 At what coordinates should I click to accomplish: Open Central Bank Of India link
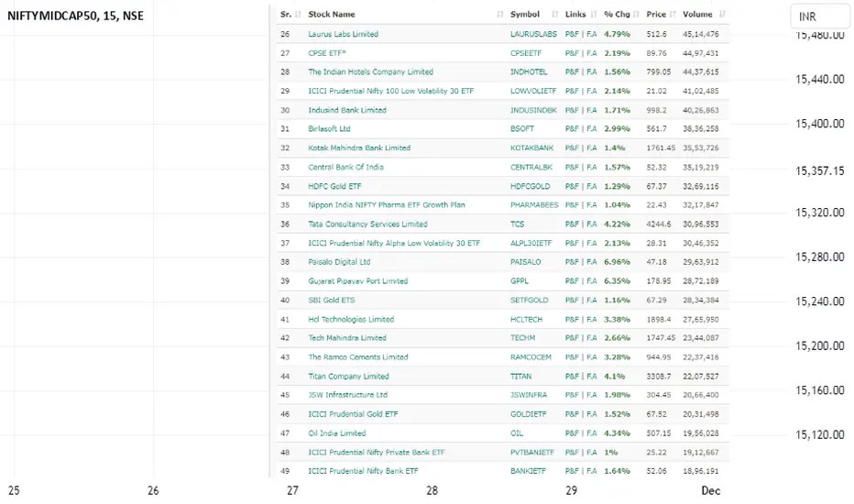[345, 167]
